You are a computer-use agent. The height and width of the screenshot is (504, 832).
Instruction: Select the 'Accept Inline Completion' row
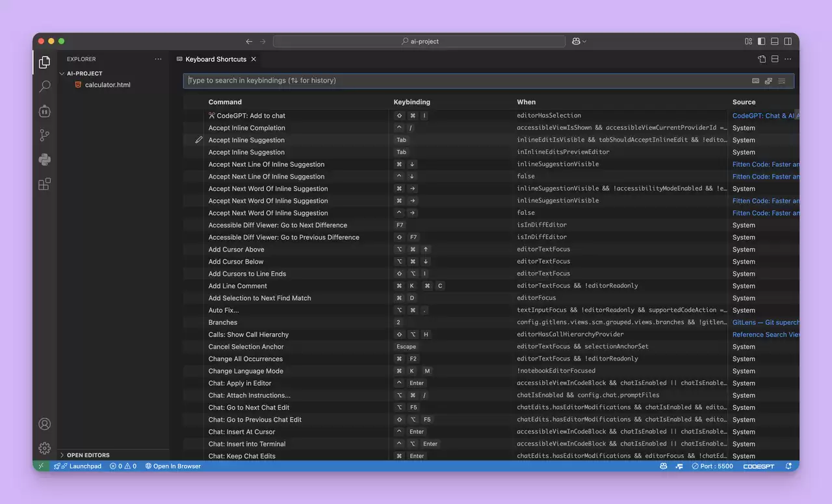[491, 128]
